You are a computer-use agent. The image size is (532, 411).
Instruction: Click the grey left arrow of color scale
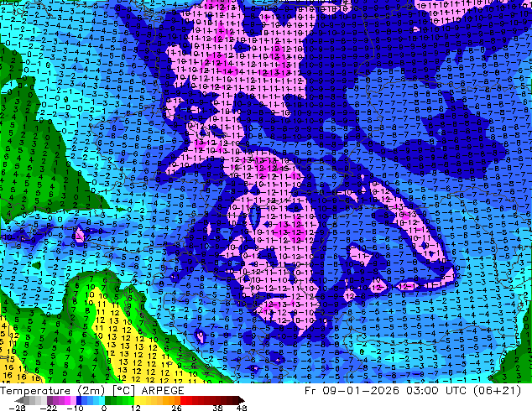point(18,400)
